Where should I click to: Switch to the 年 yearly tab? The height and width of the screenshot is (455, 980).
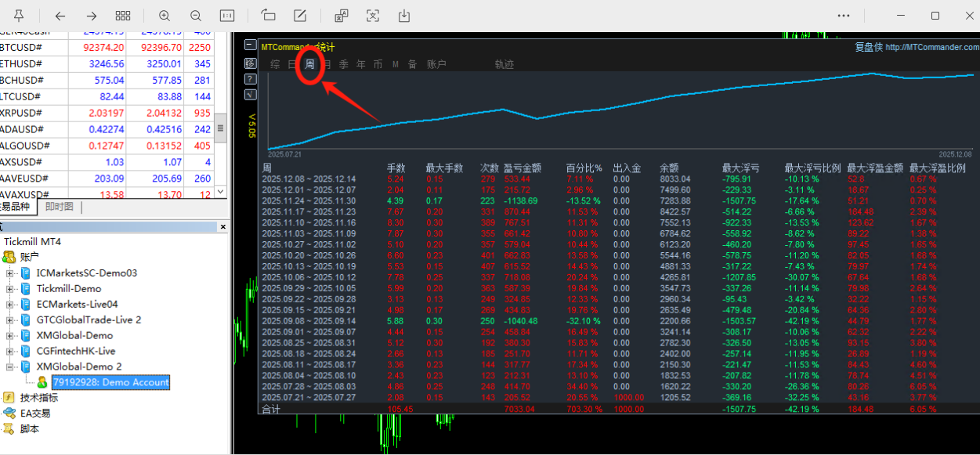(x=360, y=64)
